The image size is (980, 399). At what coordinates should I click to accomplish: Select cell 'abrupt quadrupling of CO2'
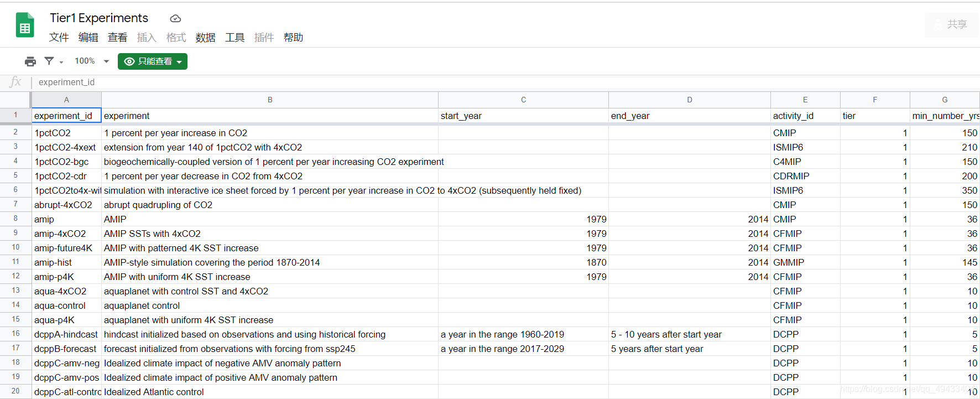click(x=270, y=205)
